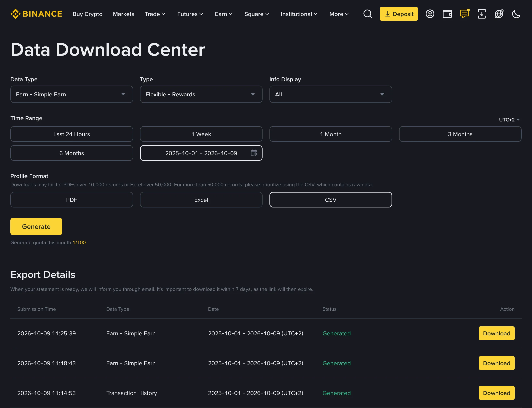This screenshot has width=532, height=408.
Task: Select Last 24 Hours time range
Action: tap(72, 134)
